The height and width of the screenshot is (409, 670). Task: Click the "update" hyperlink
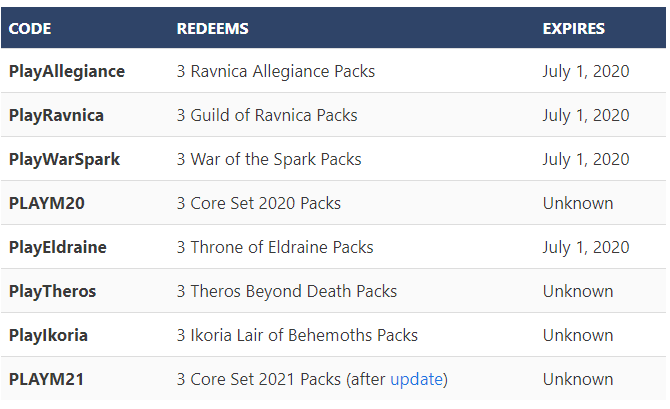pyautogui.click(x=417, y=379)
